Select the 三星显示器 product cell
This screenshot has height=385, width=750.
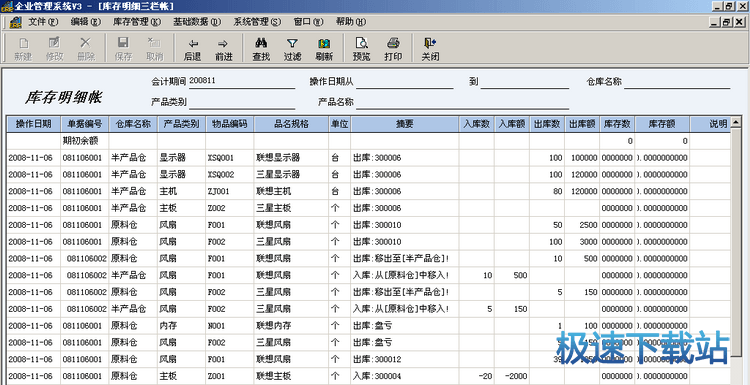tap(291, 175)
